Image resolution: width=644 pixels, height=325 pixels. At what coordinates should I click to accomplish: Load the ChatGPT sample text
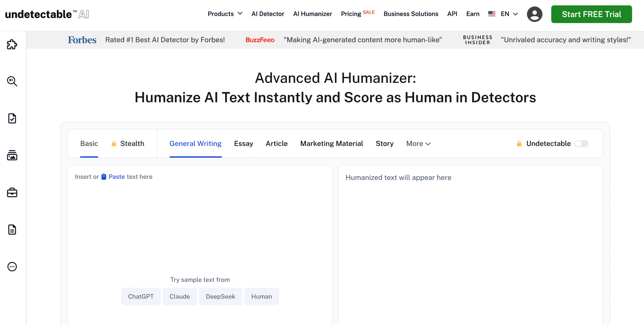[x=141, y=296]
